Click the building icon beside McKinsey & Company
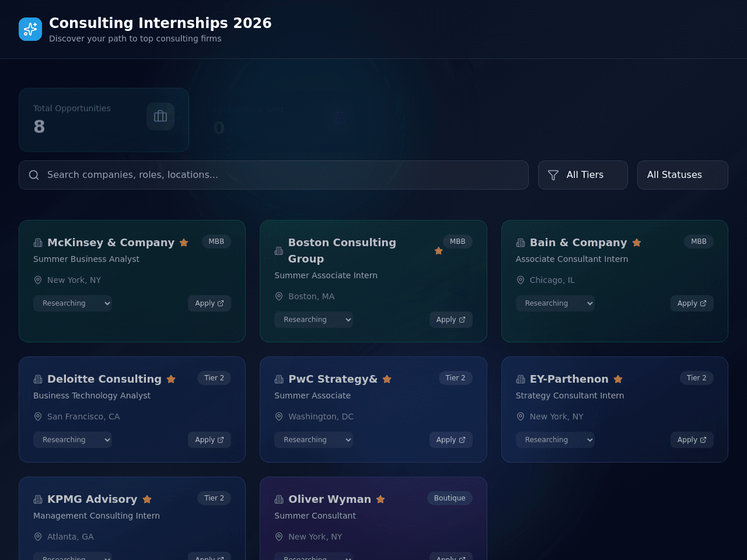 38,243
